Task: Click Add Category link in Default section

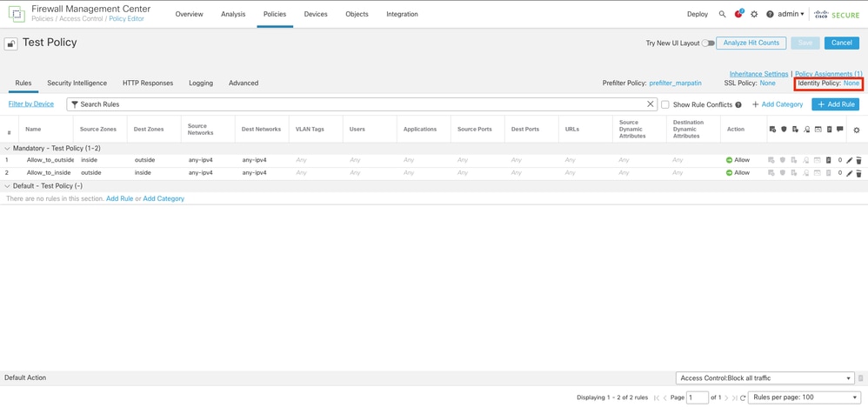Action: pos(164,198)
